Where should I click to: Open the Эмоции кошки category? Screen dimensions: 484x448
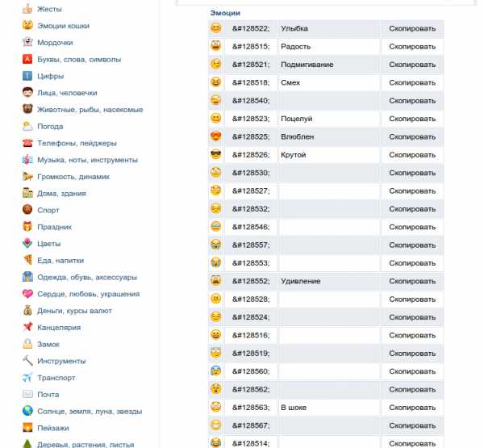[x=63, y=26]
